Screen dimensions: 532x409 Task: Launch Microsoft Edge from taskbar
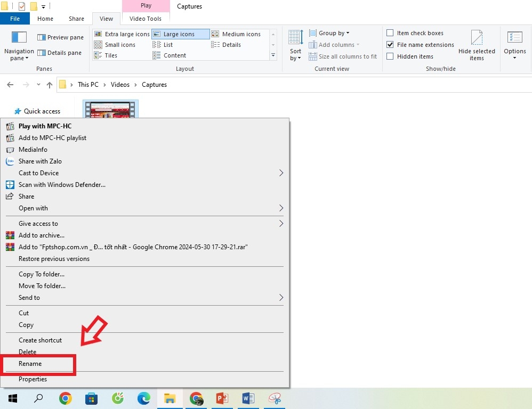click(x=144, y=398)
